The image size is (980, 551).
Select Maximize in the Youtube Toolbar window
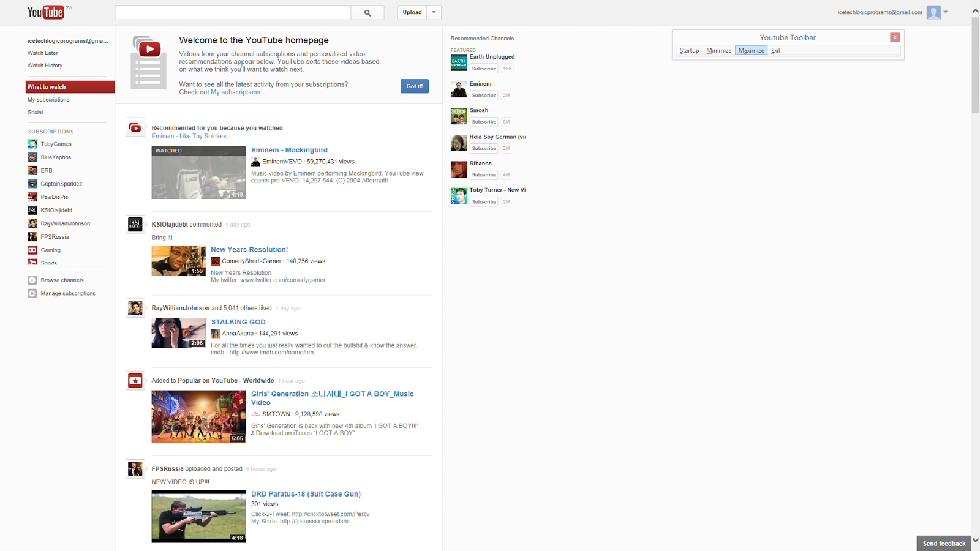coord(751,50)
